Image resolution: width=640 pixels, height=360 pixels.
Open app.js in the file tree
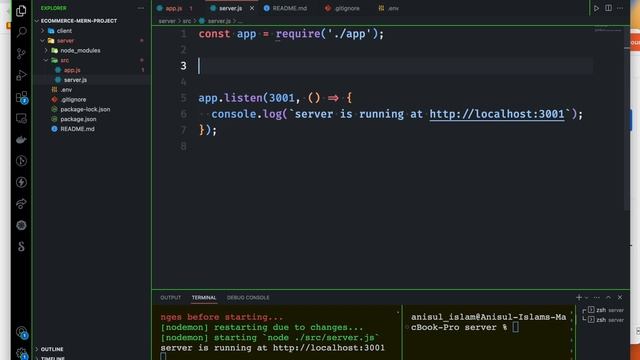[72, 70]
